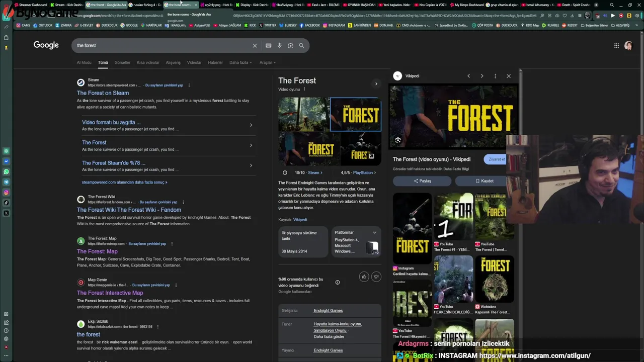Click the Ziyaret et button
644x362 pixels.
pos(496,159)
